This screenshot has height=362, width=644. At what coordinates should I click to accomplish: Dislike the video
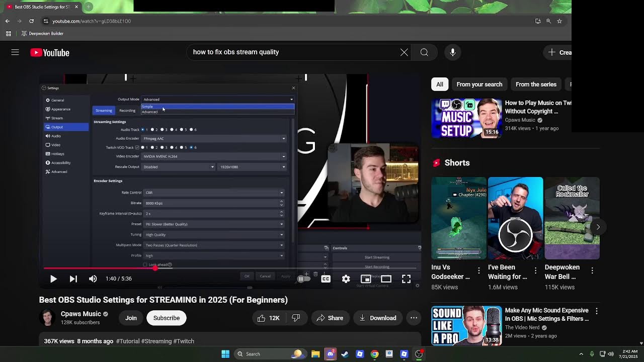coord(296,318)
